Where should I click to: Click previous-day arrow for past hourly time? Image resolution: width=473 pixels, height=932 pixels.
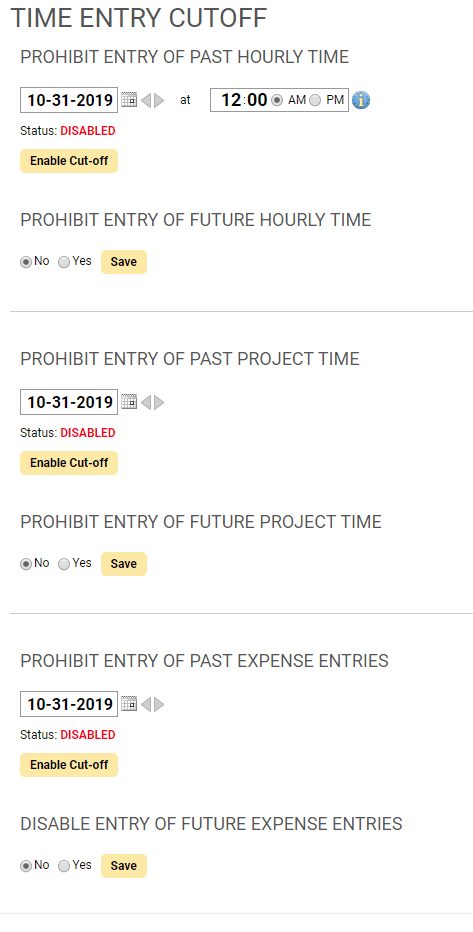[146, 100]
